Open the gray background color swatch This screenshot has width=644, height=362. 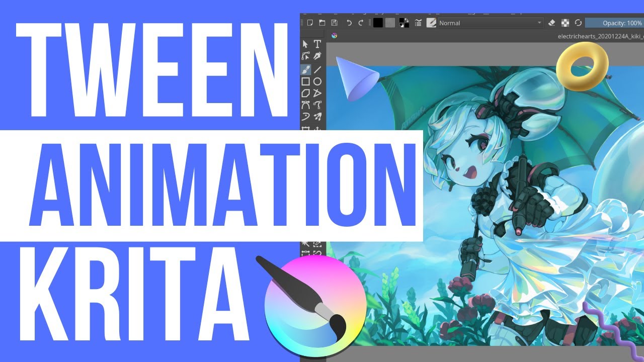click(390, 23)
